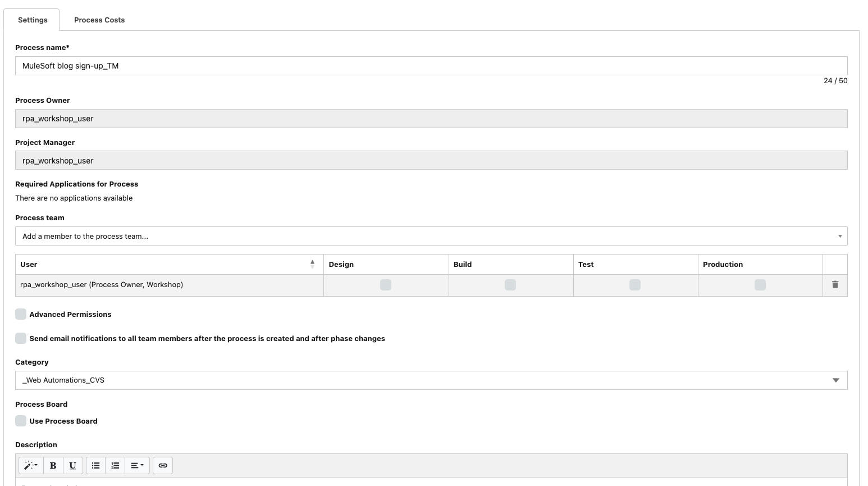
Task: Expand the Category dropdown
Action: [431, 380]
